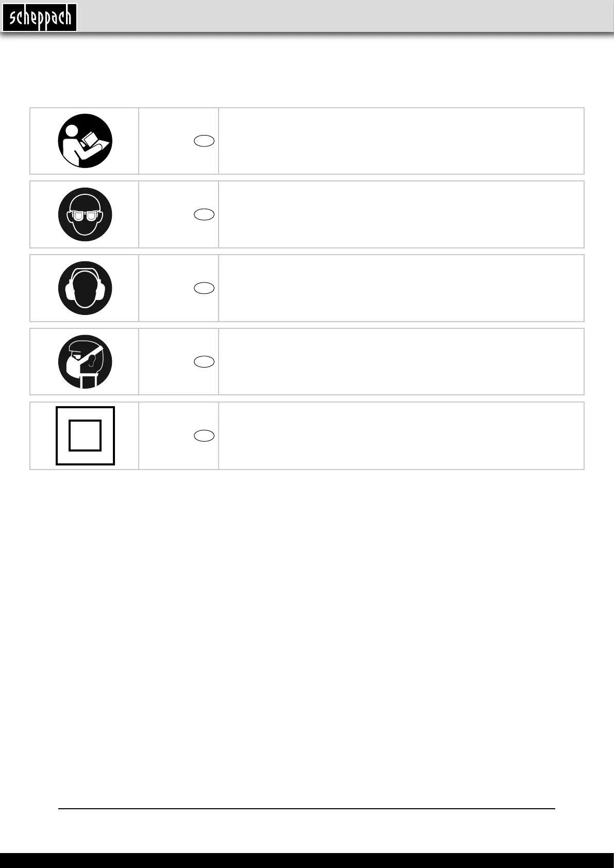
Task: Click the empty description cell in the double-square row
Action: [401, 436]
